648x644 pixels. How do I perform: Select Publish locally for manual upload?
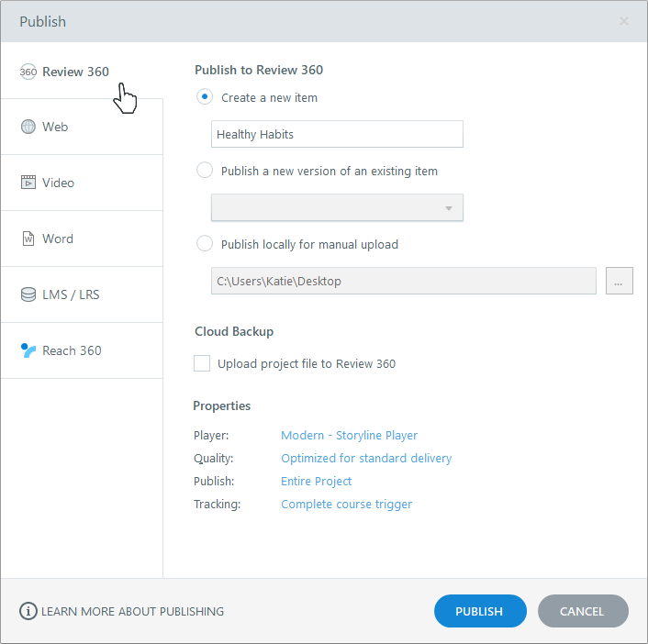coord(205,244)
